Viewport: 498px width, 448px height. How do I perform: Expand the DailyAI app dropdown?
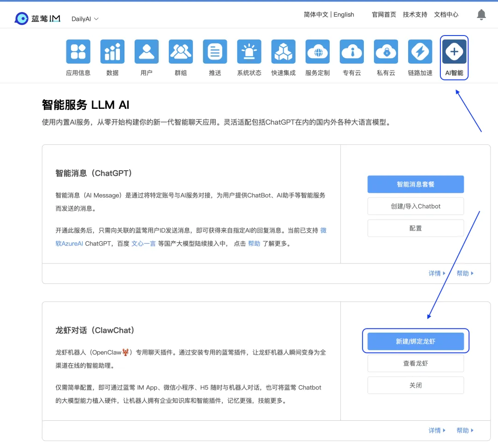85,19
